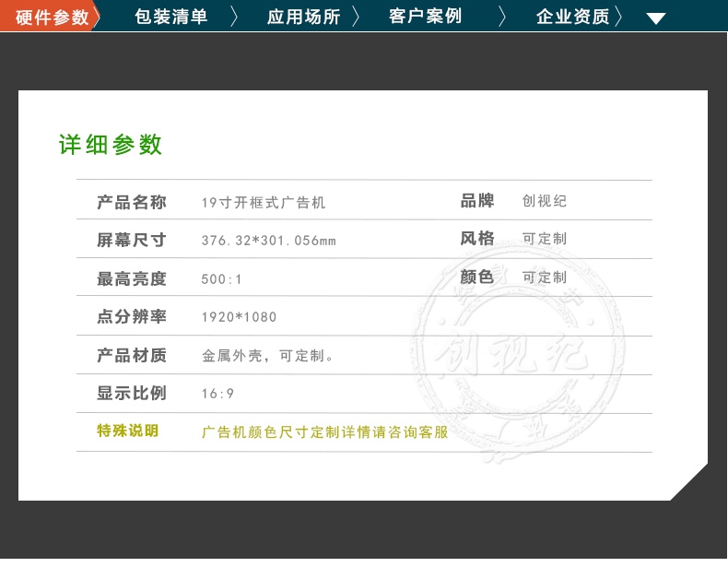The width and height of the screenshot is (728, 567).
Task: Select the value 1920*1080
Action: click(239, 317)
